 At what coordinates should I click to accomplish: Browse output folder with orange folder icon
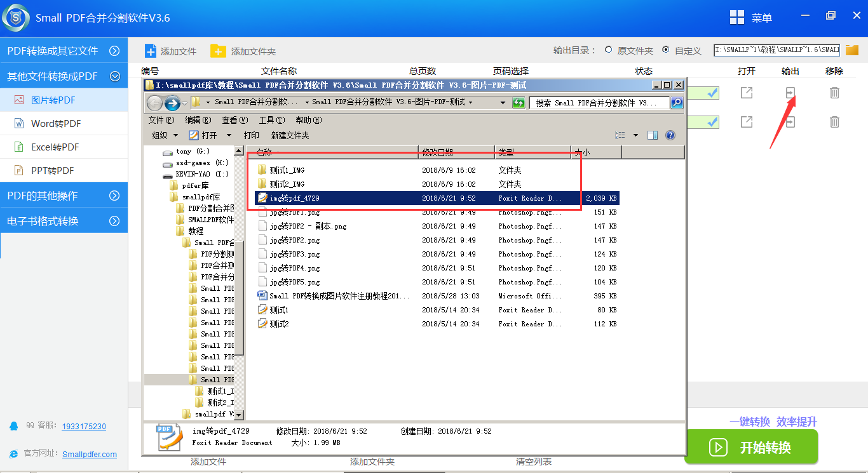click(x=852, y=50)
